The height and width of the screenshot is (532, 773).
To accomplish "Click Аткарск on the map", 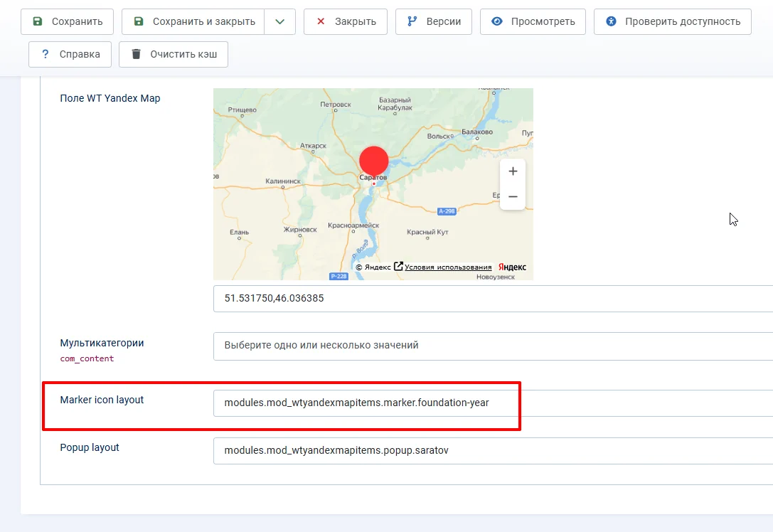I will (313, 146).
